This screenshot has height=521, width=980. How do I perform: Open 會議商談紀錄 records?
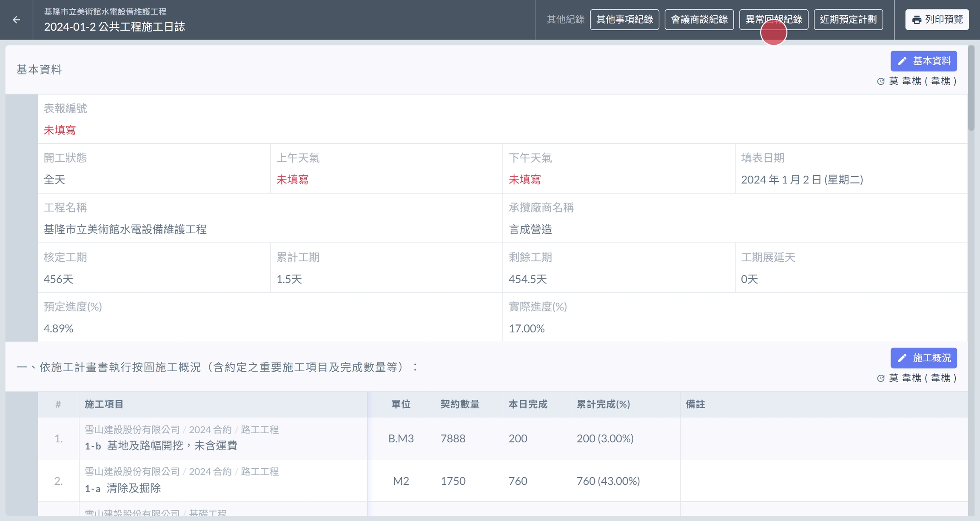pos(699,20)
